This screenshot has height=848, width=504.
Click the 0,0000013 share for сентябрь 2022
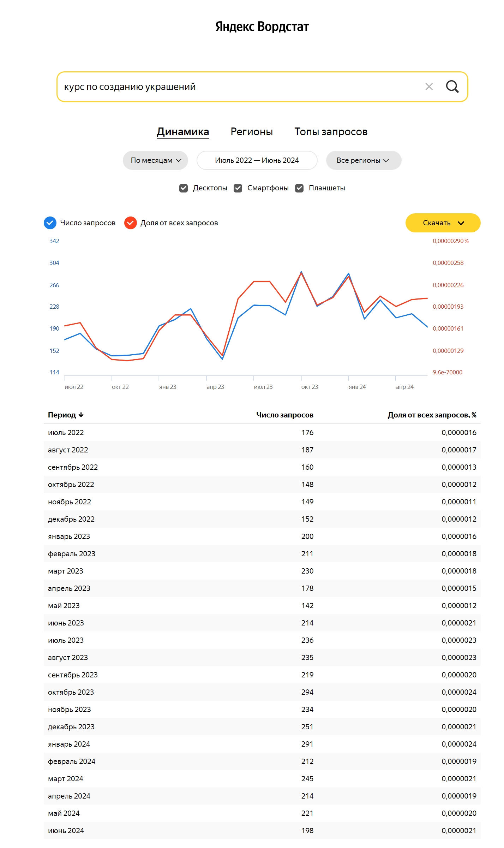pyautogui.click(x=459, y=467)
